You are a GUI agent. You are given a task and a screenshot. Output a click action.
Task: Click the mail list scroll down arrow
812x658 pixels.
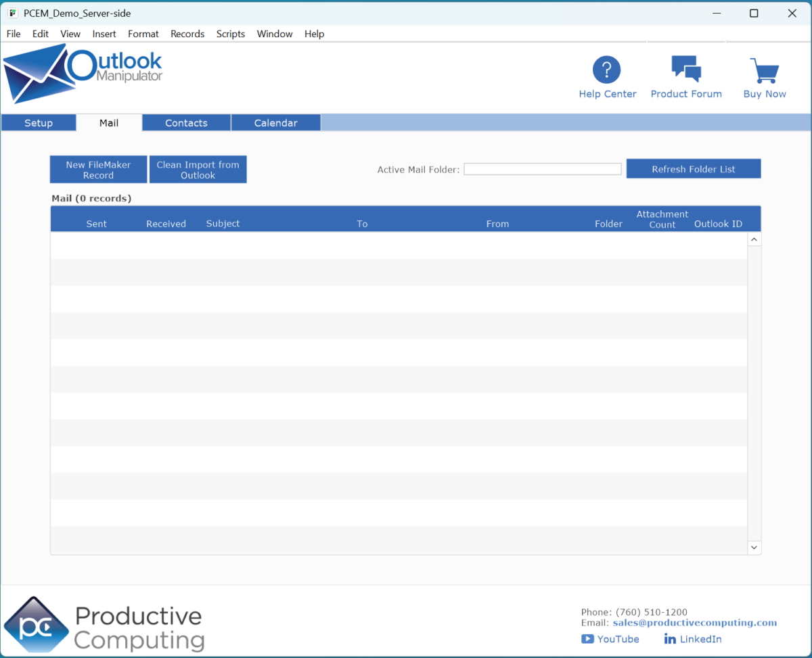[x=754, y=547]
